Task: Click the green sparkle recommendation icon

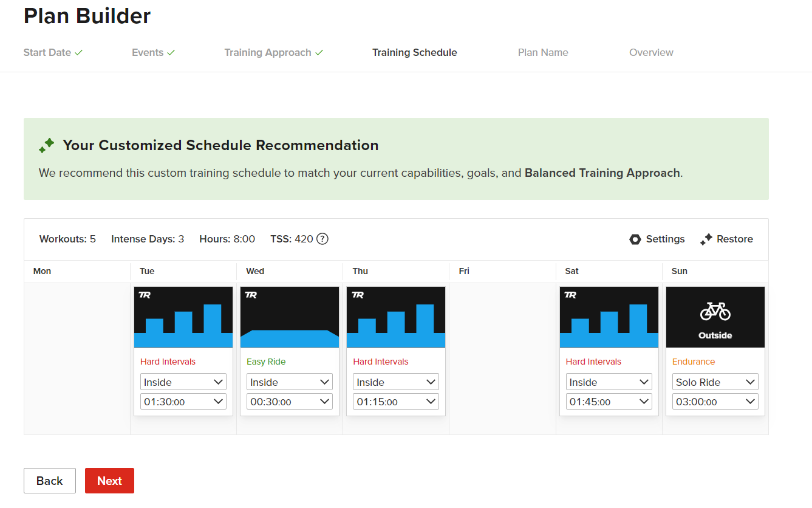Action: [46, 145]
